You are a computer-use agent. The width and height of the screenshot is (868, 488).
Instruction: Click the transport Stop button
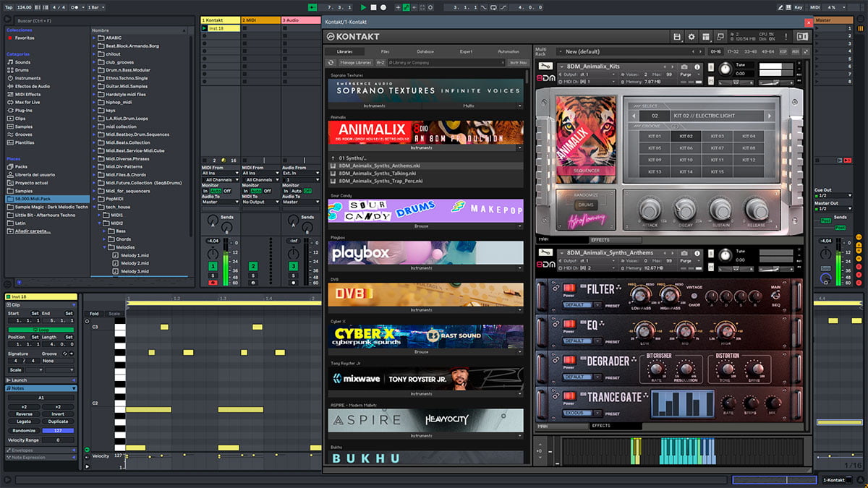click(373, 7)
